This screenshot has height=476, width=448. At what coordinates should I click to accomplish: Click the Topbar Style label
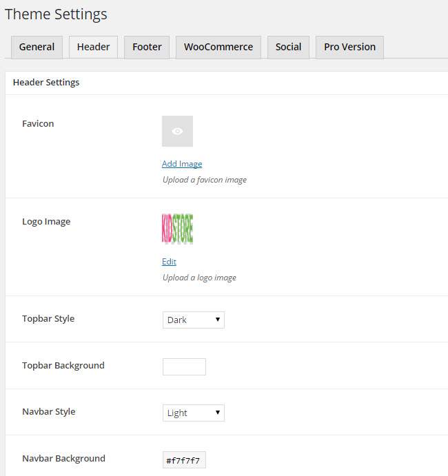pos(48,319)
